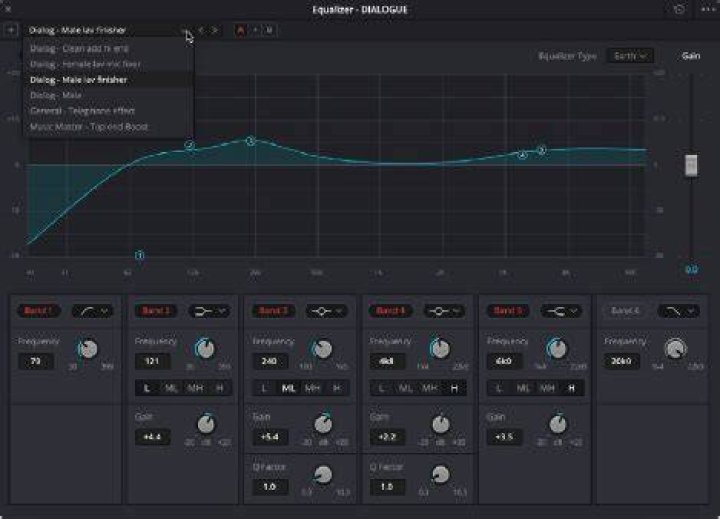Click the A to B copy arrow
Screen dimensions: 720x519
pyautogui.click(x=255, y=30)
